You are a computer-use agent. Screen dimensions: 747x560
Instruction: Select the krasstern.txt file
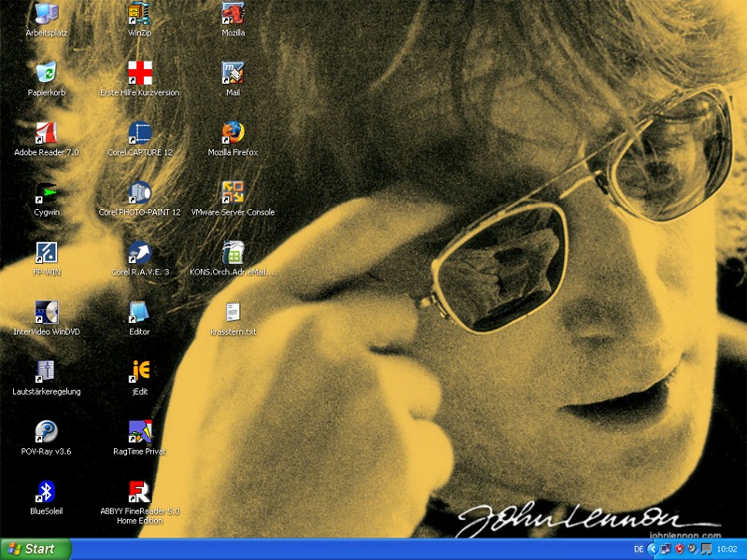tap(233, 312)
